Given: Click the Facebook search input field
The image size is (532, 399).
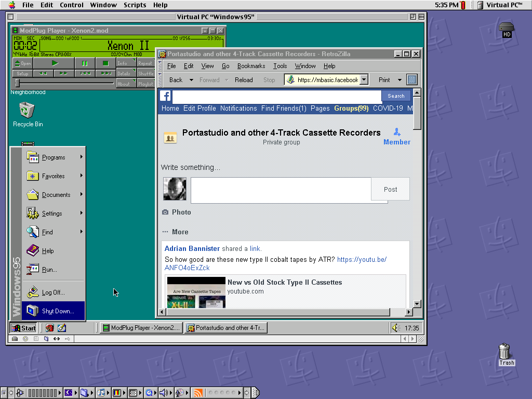Looking at the screenshot, I should pyautogui.click(x=277, y=96).
